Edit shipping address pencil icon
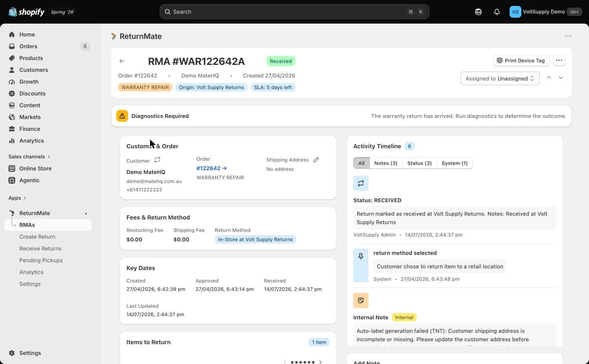This screenshot has width=589, height=364. 316,160
